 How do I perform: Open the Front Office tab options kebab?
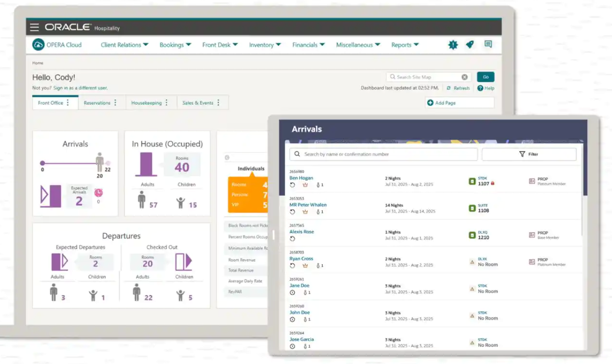pyautogui.click(x=68, y=103)
